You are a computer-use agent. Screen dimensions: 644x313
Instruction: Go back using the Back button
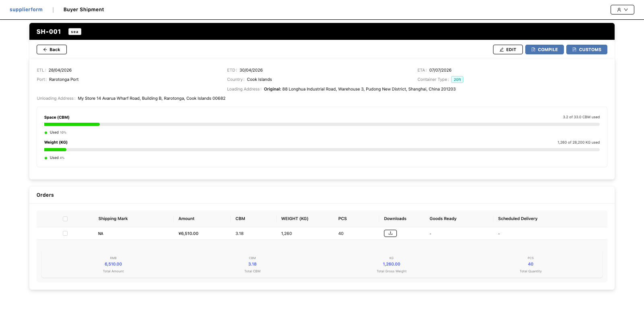pos(52,49)
